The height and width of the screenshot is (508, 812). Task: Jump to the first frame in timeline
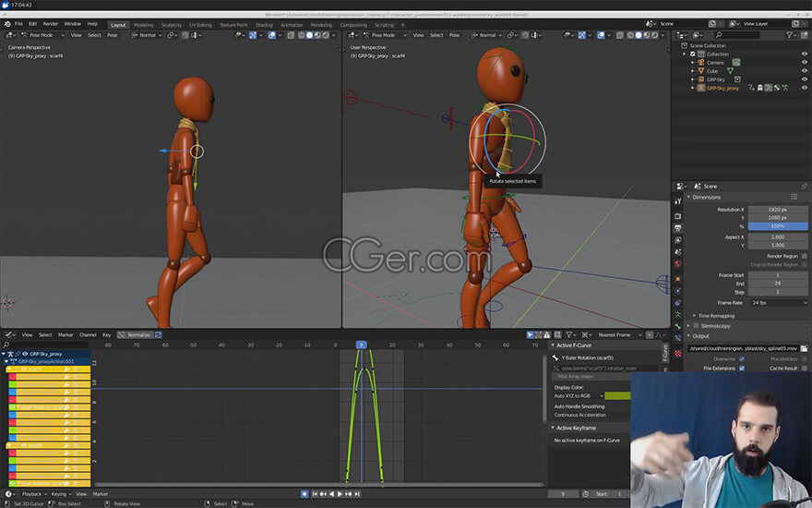tap(315, 494)
